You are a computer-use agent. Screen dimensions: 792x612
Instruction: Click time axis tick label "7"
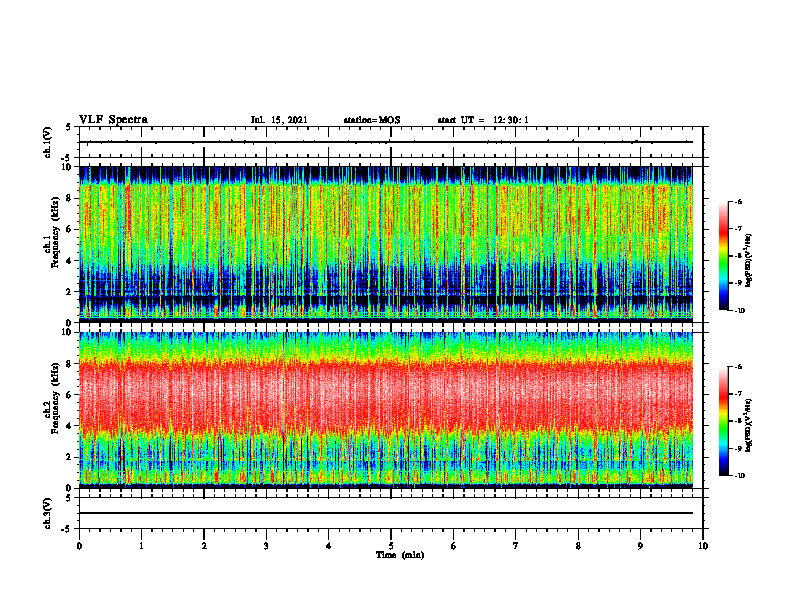pyautogui.click(x=516, y=546)
